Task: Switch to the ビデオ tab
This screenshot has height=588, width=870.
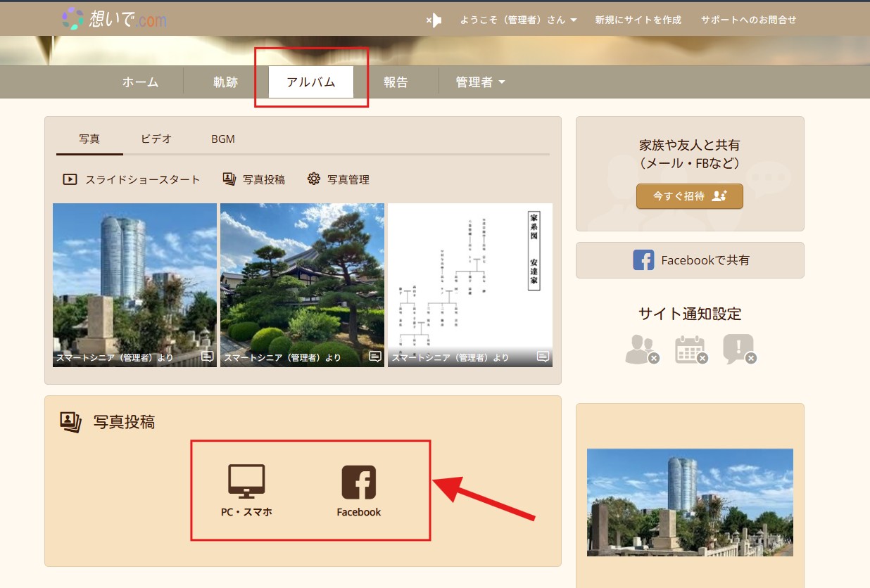Action: pos(156,139)
